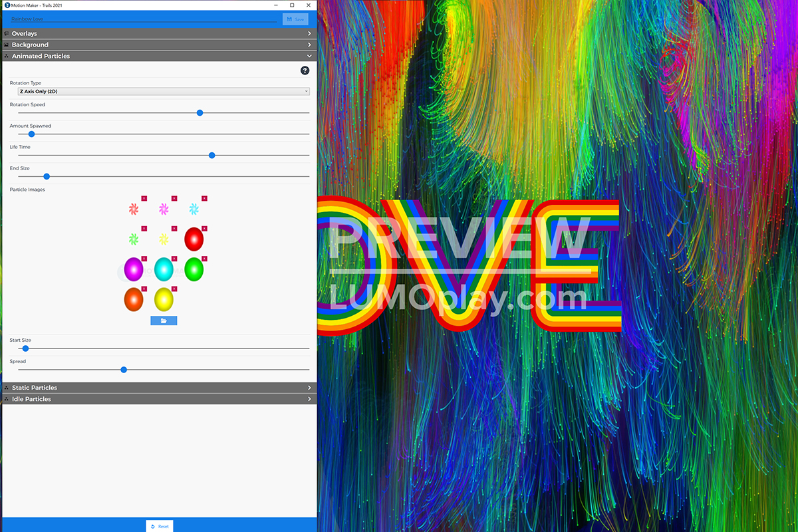
Task: Open the help question mark icon
Action: click(305, 70)
